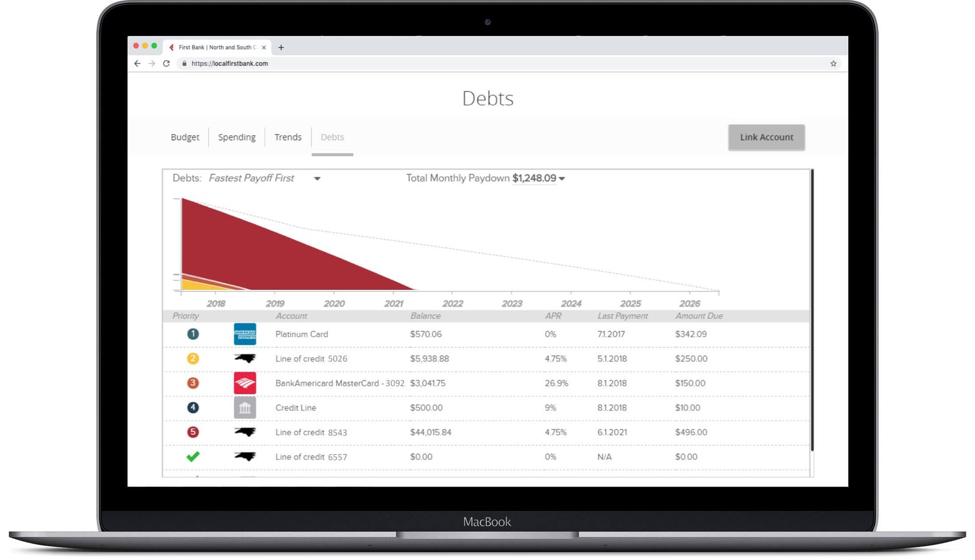This screenshot has width=975, height=560.
Task: Click the flag icon for Line of credit 5026
Action: pos(244,358)
